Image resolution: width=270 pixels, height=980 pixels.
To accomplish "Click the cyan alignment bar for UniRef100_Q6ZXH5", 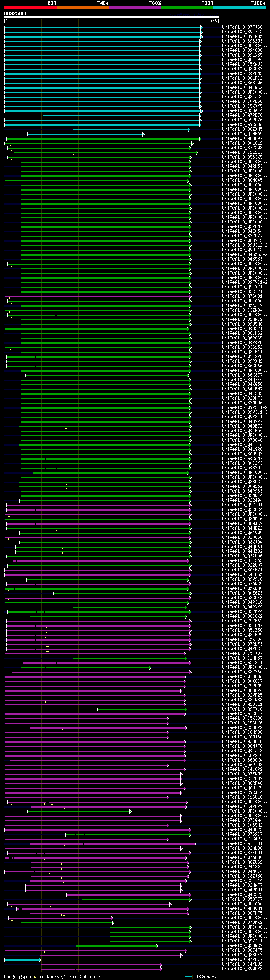I will click(x=132, y=129).
